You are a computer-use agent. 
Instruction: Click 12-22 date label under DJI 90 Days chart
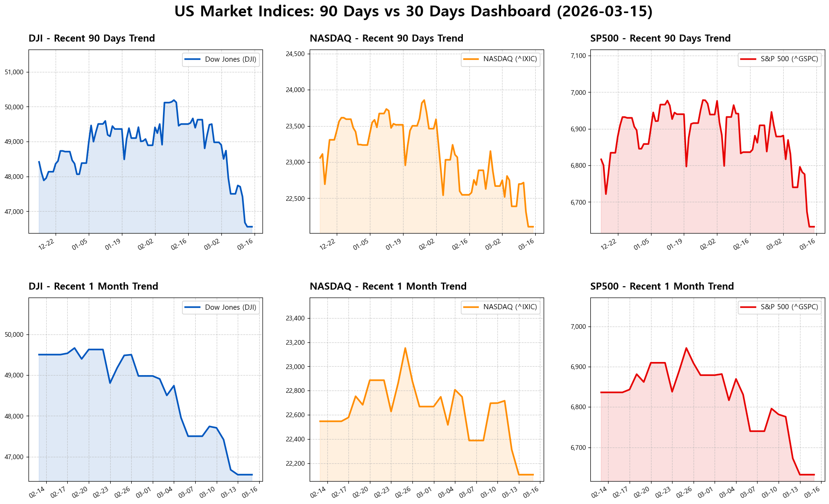pos(47,245)
